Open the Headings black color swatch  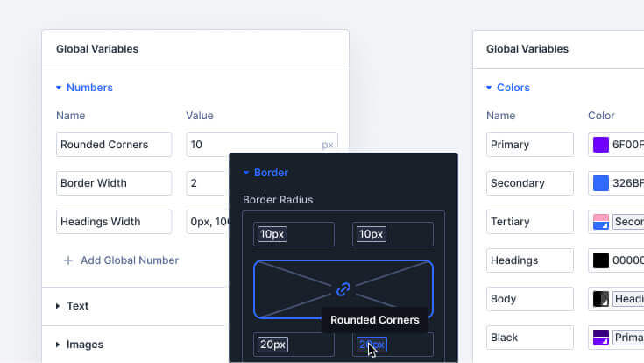pos(601,260)
